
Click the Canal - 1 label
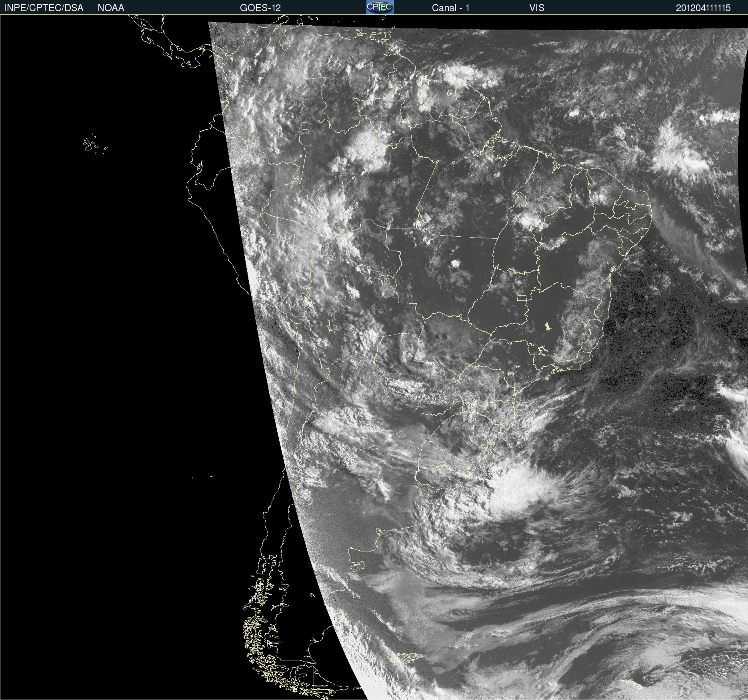[x=450, y=8]
